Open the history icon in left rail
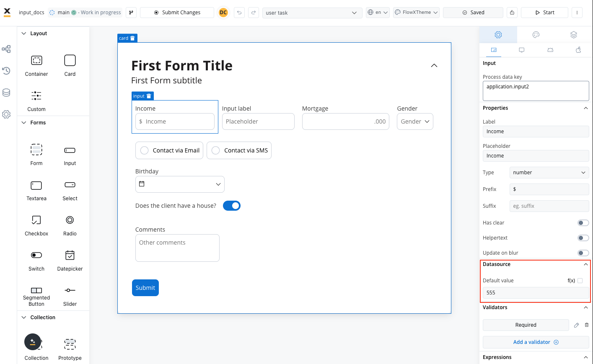 tap(6, 71)
